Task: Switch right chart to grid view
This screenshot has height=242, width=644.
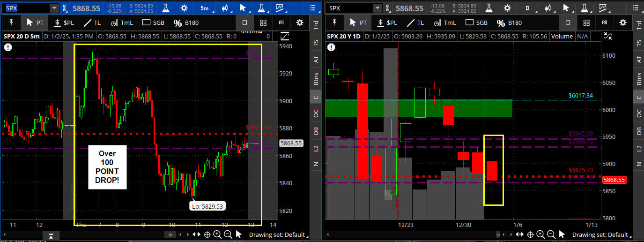Action: (x=586, y=23)
